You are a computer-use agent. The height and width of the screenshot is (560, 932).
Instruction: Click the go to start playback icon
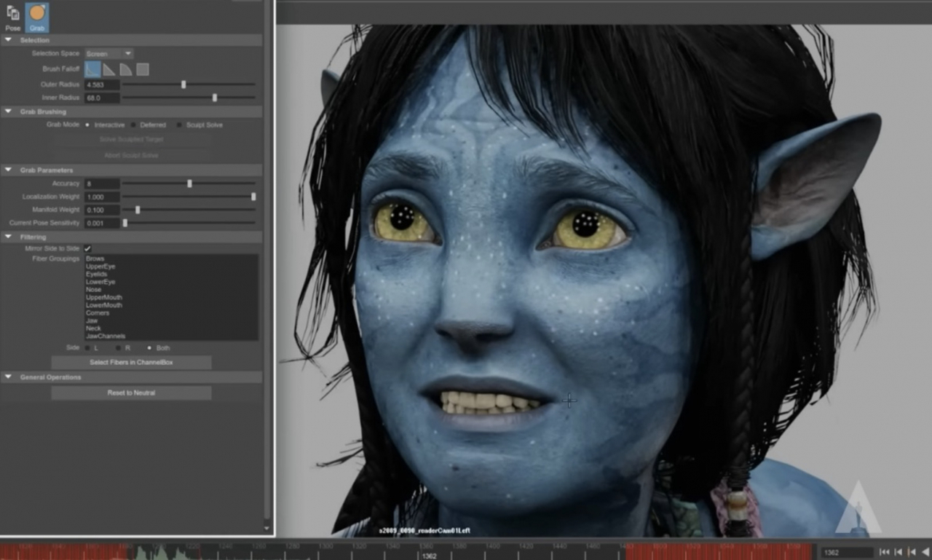[884, 553]
